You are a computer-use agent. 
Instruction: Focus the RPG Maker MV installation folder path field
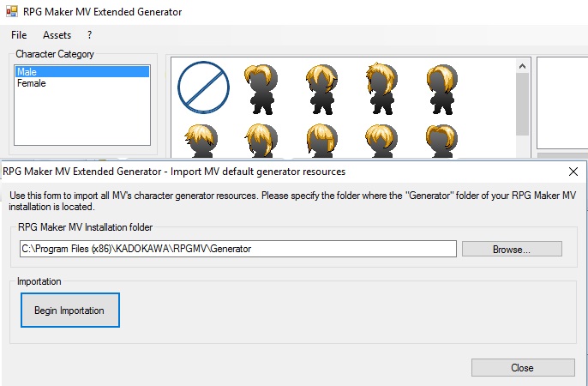[x=238, y=249]
